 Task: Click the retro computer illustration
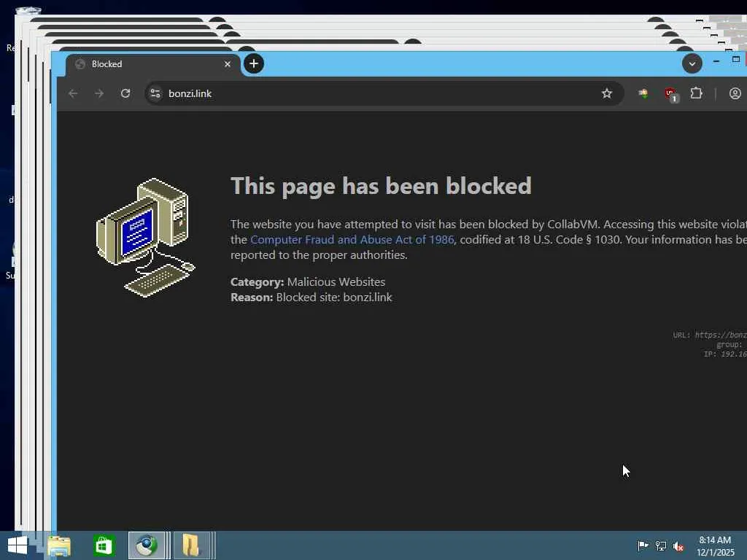pyautogui.click(x=146, y=237)
